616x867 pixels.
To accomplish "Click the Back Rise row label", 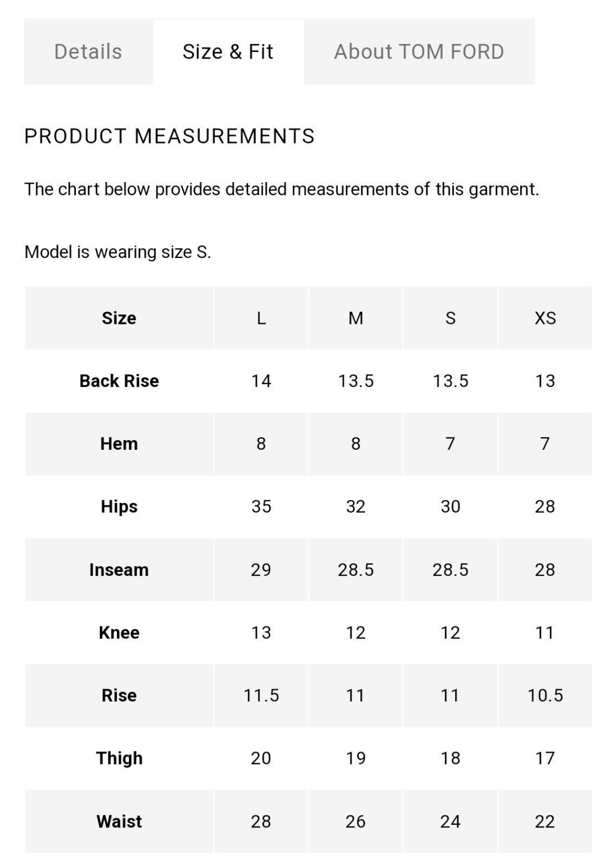I will (119, 381).
